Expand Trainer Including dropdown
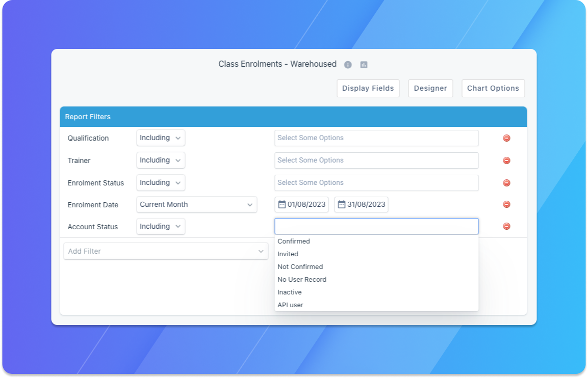Image resolution: width=588 pixels, height=378 pixels. point(161,160)
